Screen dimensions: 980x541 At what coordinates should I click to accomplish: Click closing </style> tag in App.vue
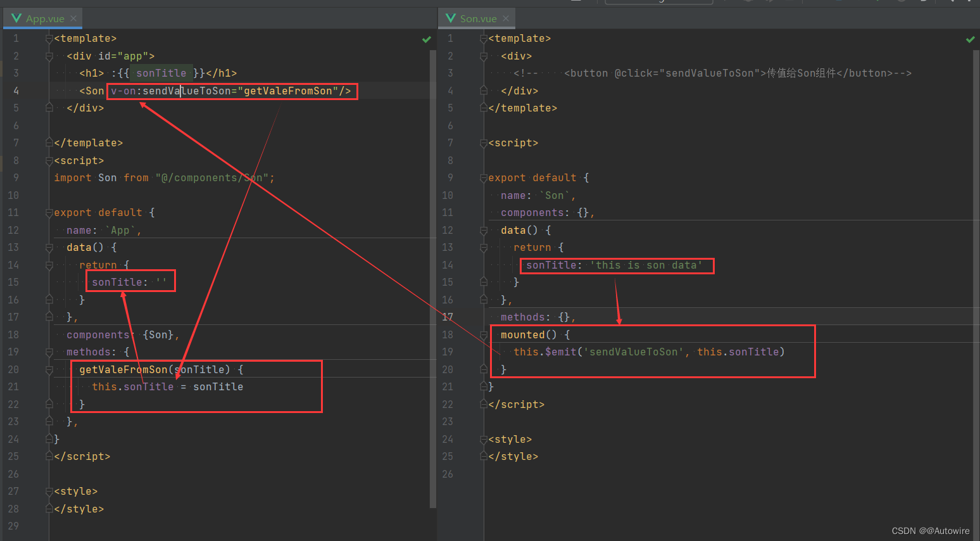point(79,509)
